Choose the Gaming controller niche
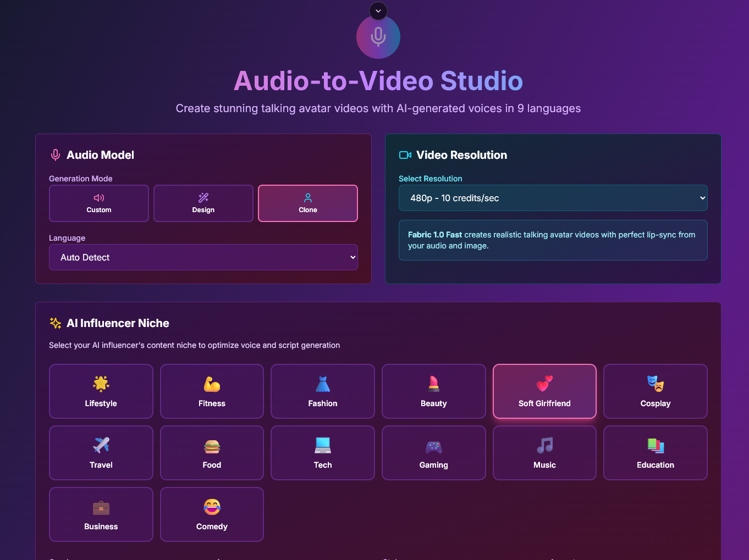The height and width of the screenshot is (560, 749). coord(434,453)
